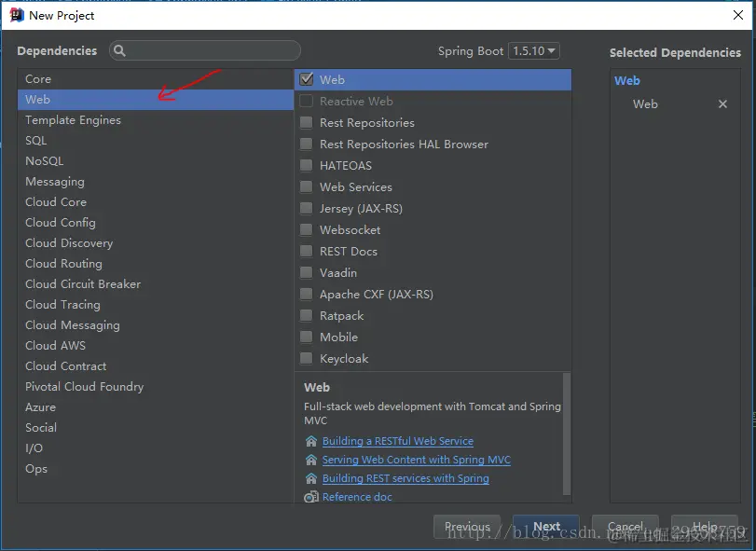Select the SQL category

(x=156, y=140)
